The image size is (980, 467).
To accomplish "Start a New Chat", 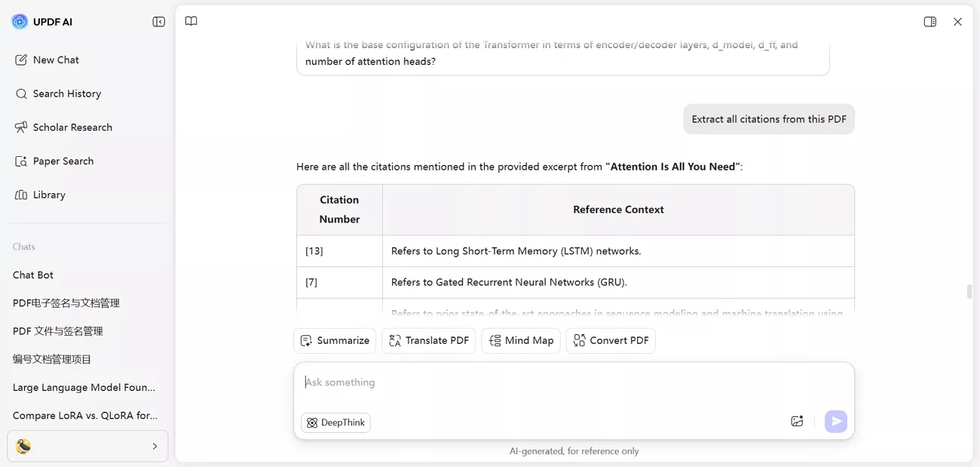I will click(56, 60).
